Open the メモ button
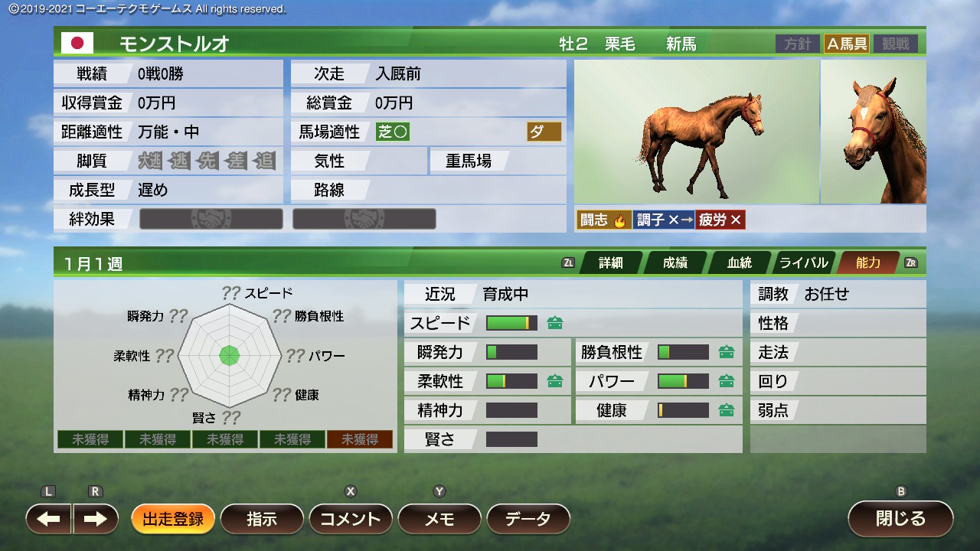Viewport: 980px width, 551px height. tap(439, 519)
